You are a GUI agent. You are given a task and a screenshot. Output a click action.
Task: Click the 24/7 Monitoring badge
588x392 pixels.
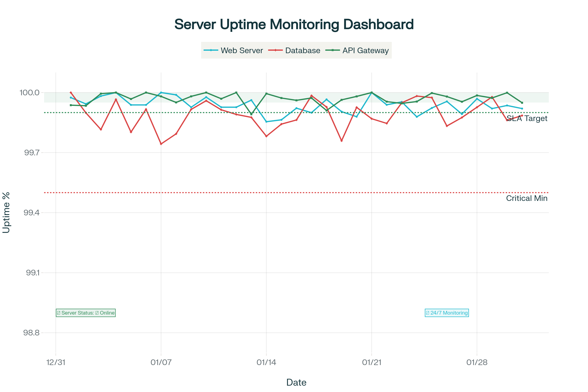tap(447, 313)
